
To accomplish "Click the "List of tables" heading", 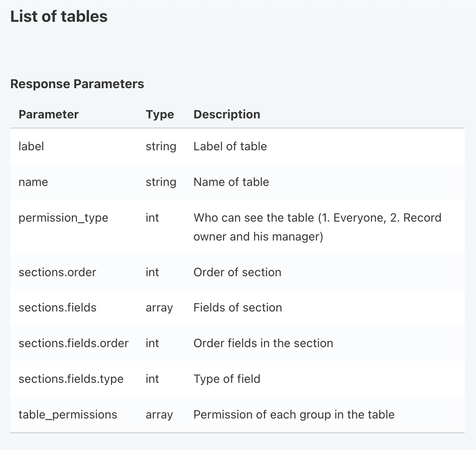I will click(x=59, y=17).
